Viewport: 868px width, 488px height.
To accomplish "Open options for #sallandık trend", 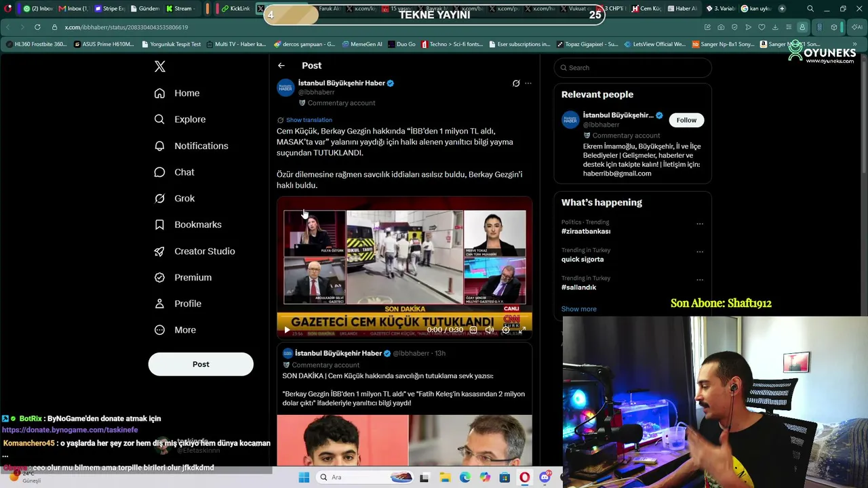I will (x=700, y=279).
